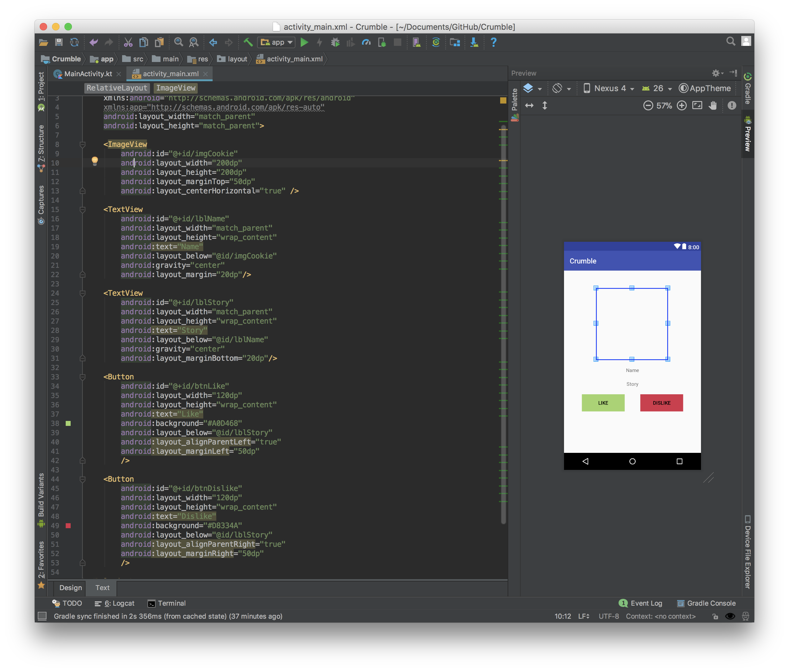Open the Gradle Console button
This screenshot has width=789, height=672.
(x=706, y=603)
